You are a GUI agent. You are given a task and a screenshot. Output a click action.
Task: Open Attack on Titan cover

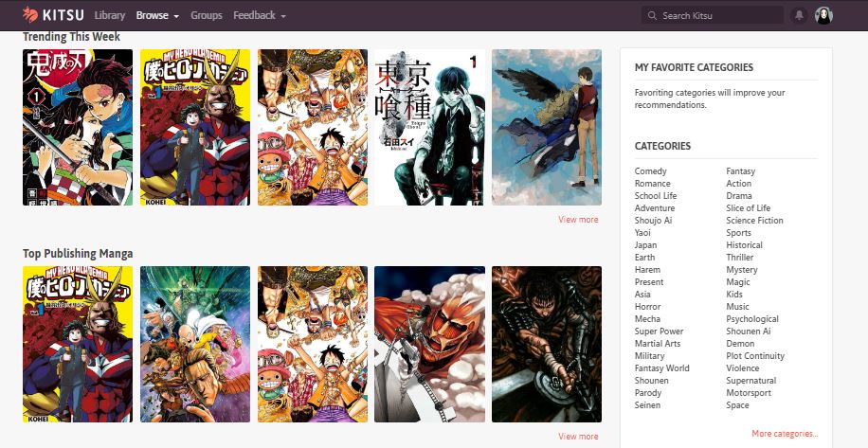coord(429,344)
